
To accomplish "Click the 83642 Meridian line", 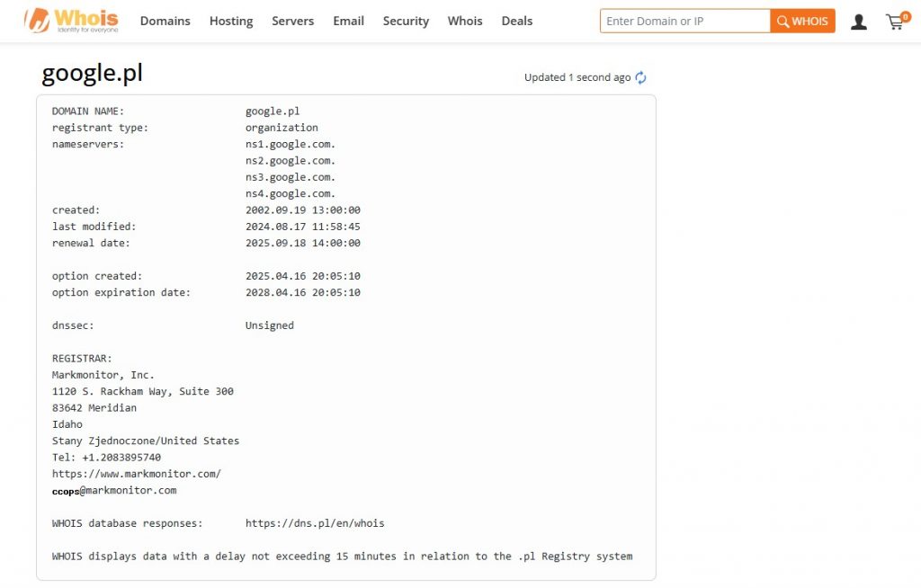I will pos(94,407).
